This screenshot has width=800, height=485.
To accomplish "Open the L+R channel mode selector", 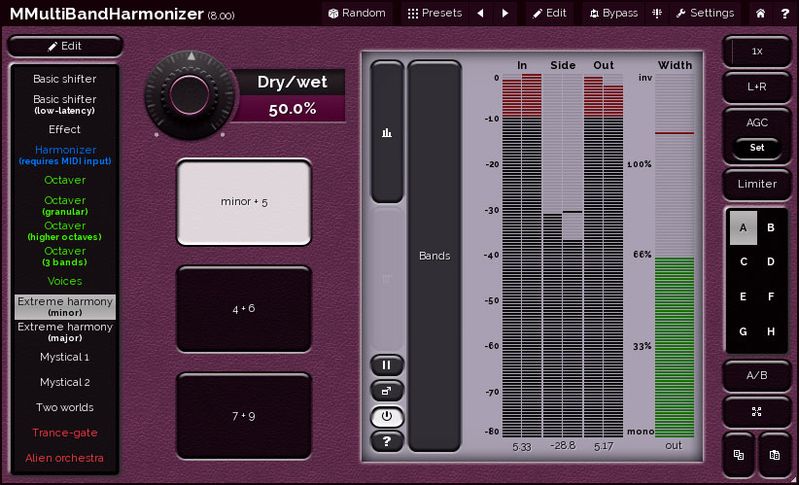I will click(757, 87).
